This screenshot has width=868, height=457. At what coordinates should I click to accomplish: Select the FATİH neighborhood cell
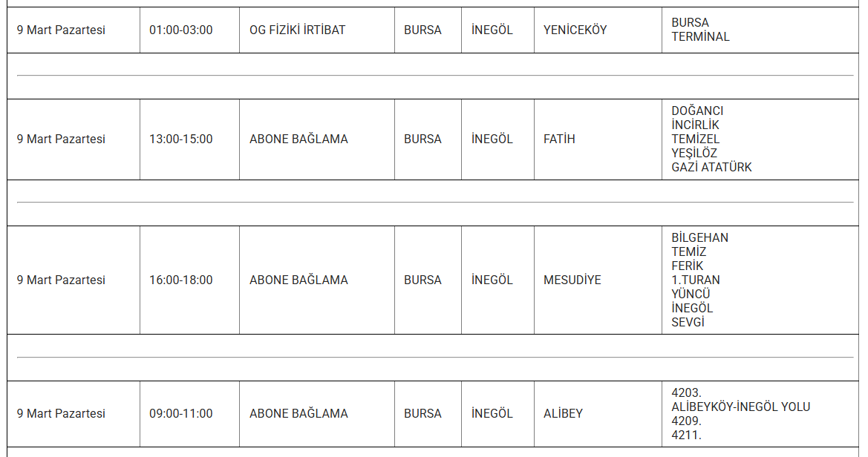click(559, 139)
